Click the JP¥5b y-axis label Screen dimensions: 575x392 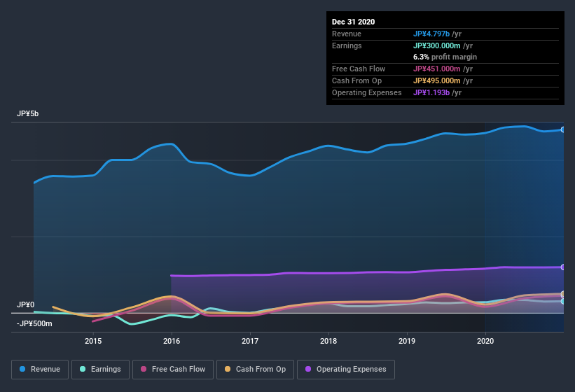click(27, 113)
